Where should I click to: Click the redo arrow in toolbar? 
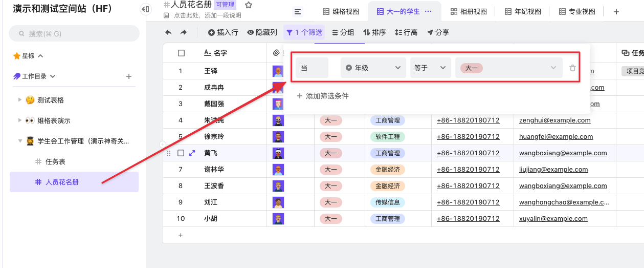184,32
